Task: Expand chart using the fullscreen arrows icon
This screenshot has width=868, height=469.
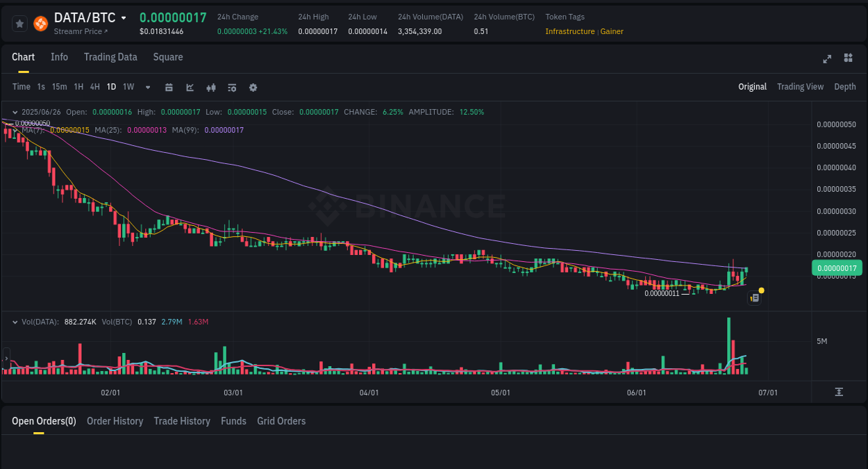Action: tap(827, 59)
